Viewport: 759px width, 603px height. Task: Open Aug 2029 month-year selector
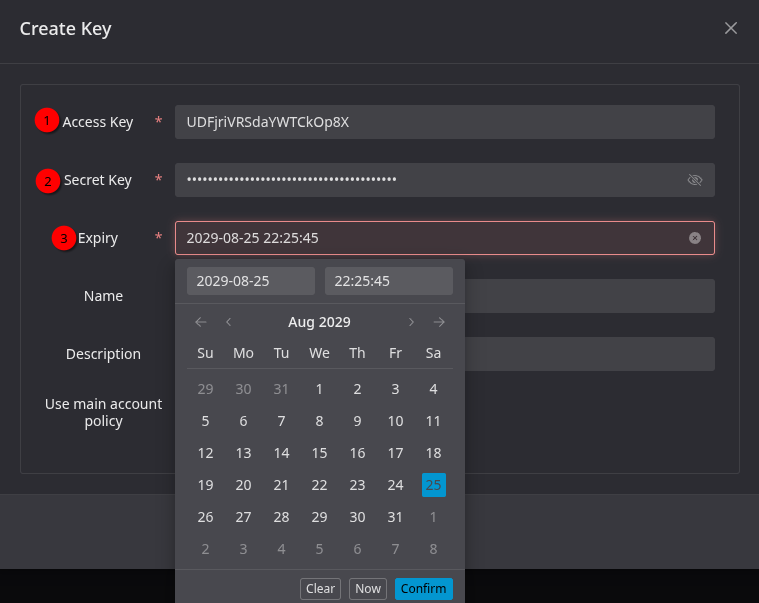click(319, 322)
